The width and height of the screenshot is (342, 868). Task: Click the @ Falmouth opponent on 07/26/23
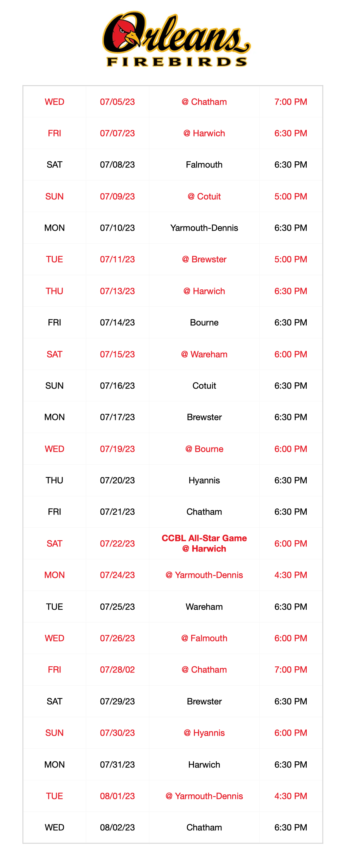pos(204,638)
